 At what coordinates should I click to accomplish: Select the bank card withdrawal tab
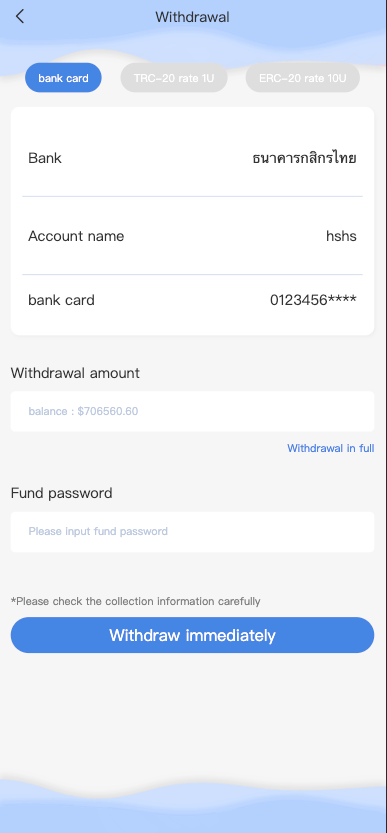pos(63,78)
